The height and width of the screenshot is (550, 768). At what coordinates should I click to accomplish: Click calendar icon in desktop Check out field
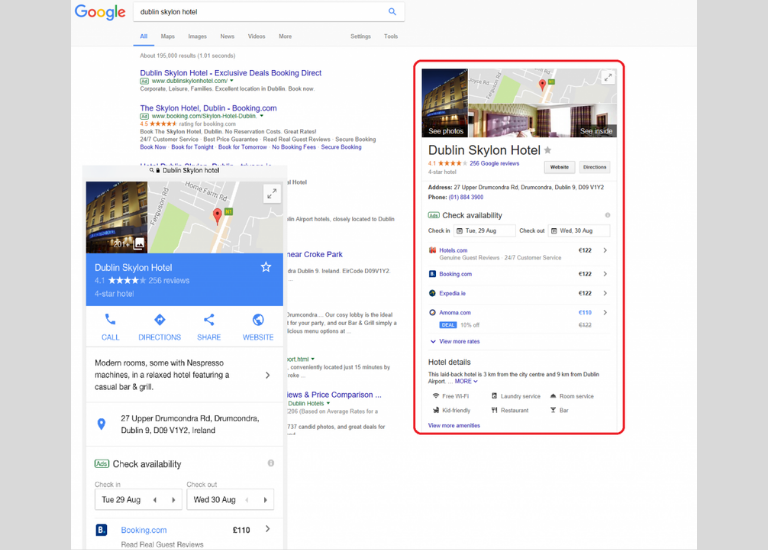(554, 231)
